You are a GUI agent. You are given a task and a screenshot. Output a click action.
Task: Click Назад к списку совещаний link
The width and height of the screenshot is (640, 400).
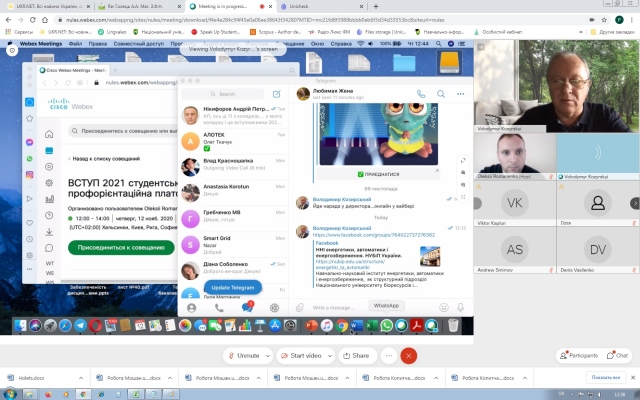[x=104, y=158]
